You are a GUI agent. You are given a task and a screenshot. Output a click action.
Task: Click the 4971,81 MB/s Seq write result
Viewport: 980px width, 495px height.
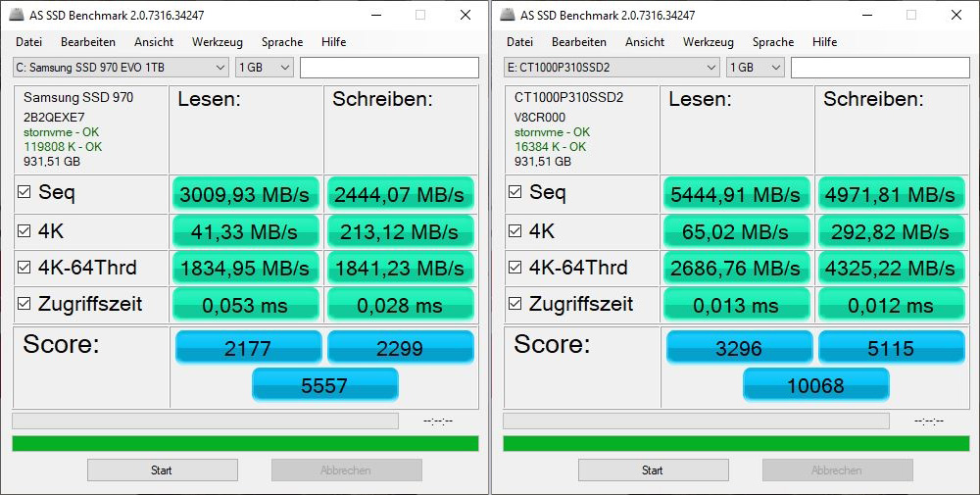pos(891,194)
